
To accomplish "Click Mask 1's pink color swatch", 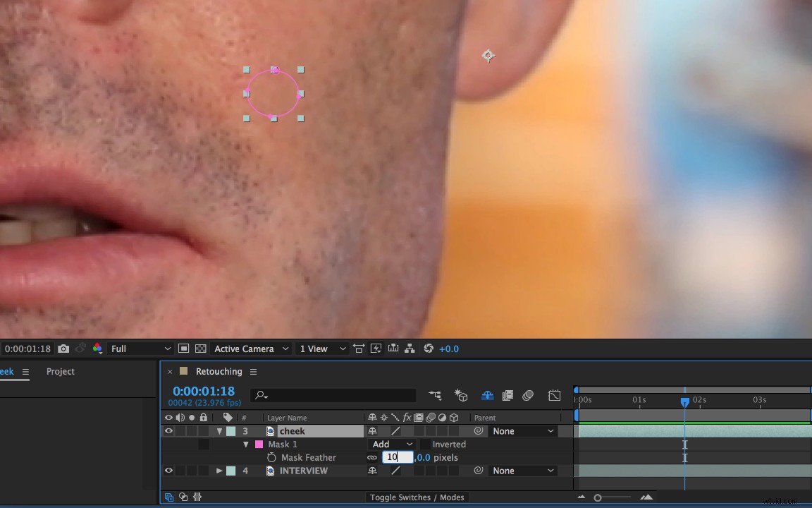I will pos(259,444).
